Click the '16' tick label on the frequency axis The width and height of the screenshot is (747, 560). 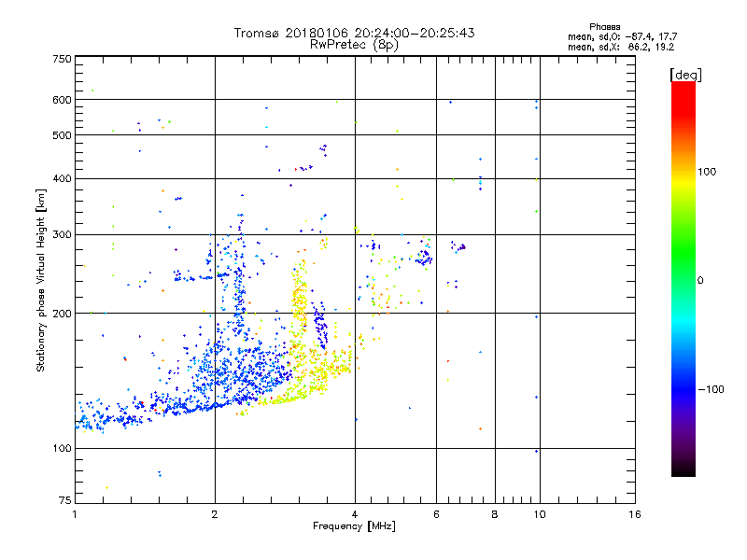tap(635, 514)
